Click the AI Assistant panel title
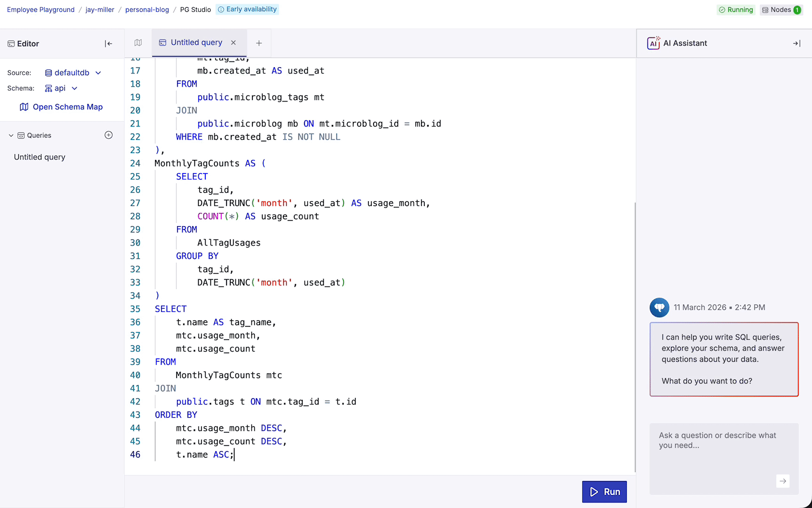 pyautogui.click(x=685, y=43)
